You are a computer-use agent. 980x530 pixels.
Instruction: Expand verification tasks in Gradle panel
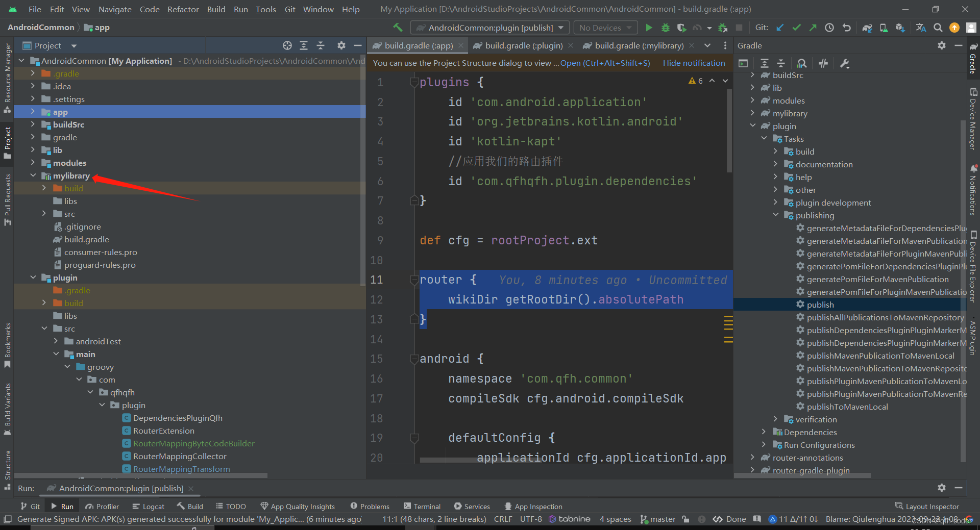coord(776,419)
